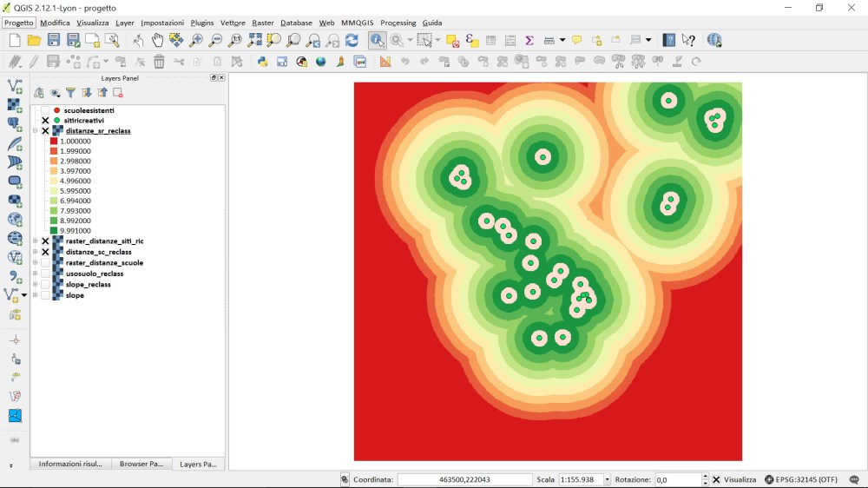Image resolution: width=868 pixels, height=488 pixels.
Task: Click Zoom Full extent icon
Action: pyautogui.click(x=254, y=40)
